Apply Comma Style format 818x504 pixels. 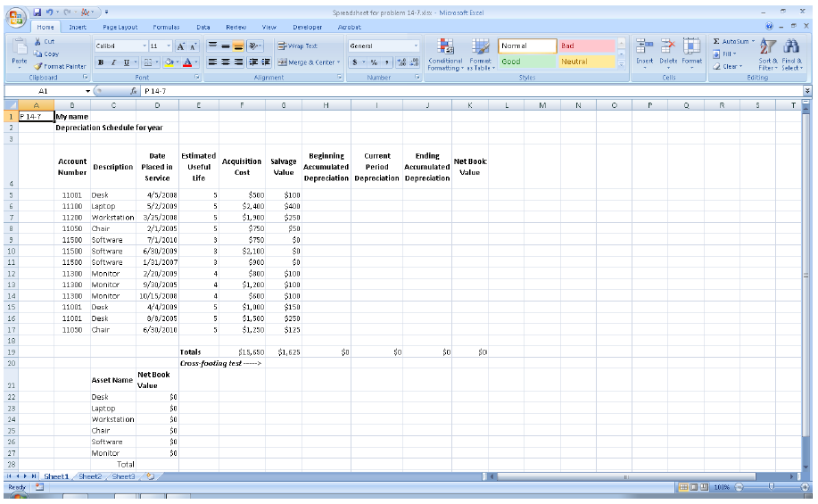click(386, 62)
